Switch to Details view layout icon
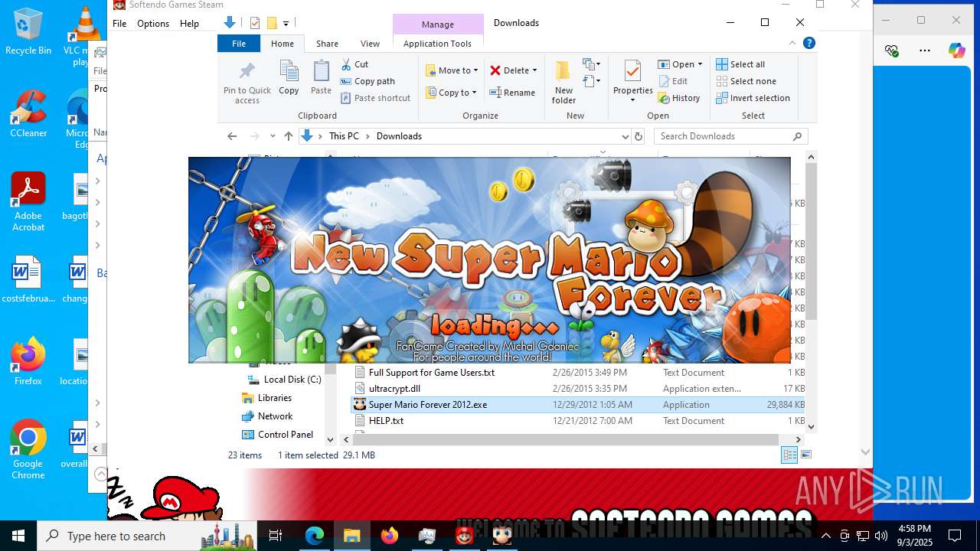This screenshot has height=551, width=980. [789, 455]
